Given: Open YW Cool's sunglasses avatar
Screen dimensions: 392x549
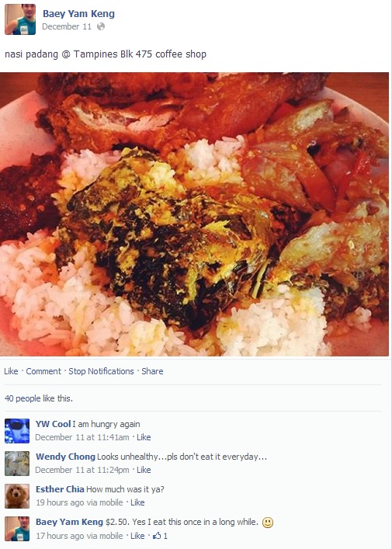Looking at the screenshot, I should click(x=17, y=431).
